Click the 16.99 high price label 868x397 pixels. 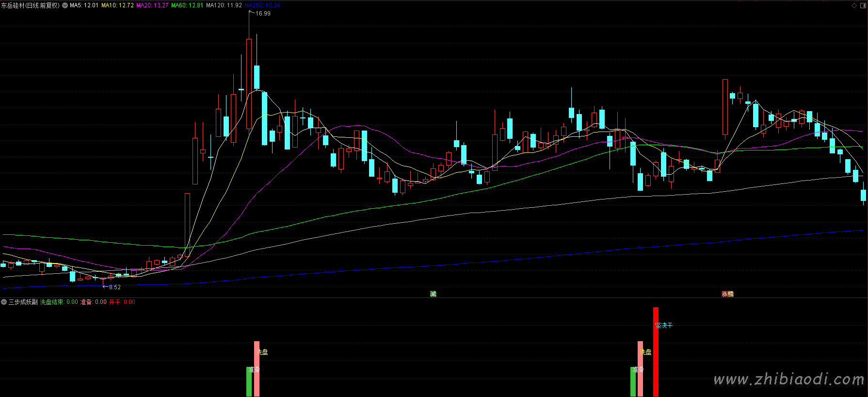pos(263,14)
